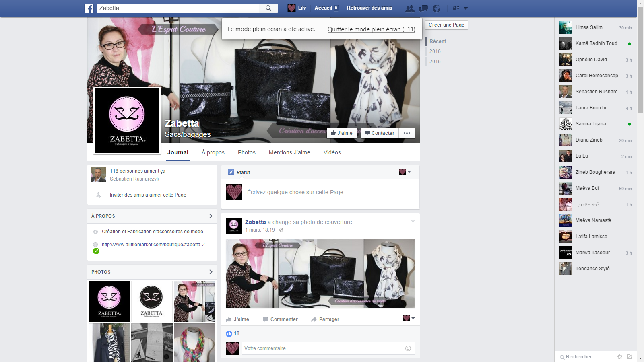Like the cover photo post
Image resolution: width=644 pixels, height=362 pixels.
coord(237,319)
